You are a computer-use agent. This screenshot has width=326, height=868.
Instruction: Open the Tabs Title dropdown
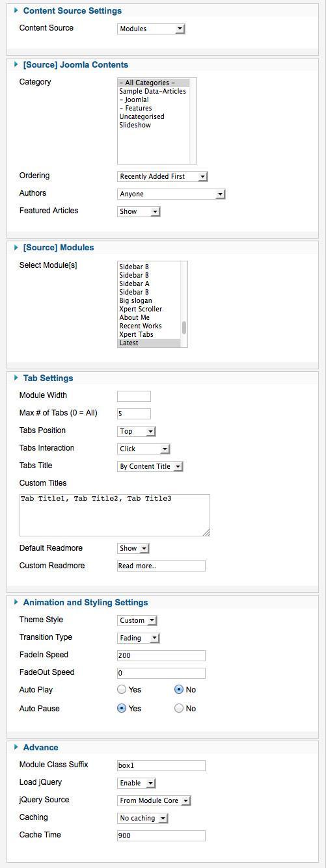tap(150, 466)
